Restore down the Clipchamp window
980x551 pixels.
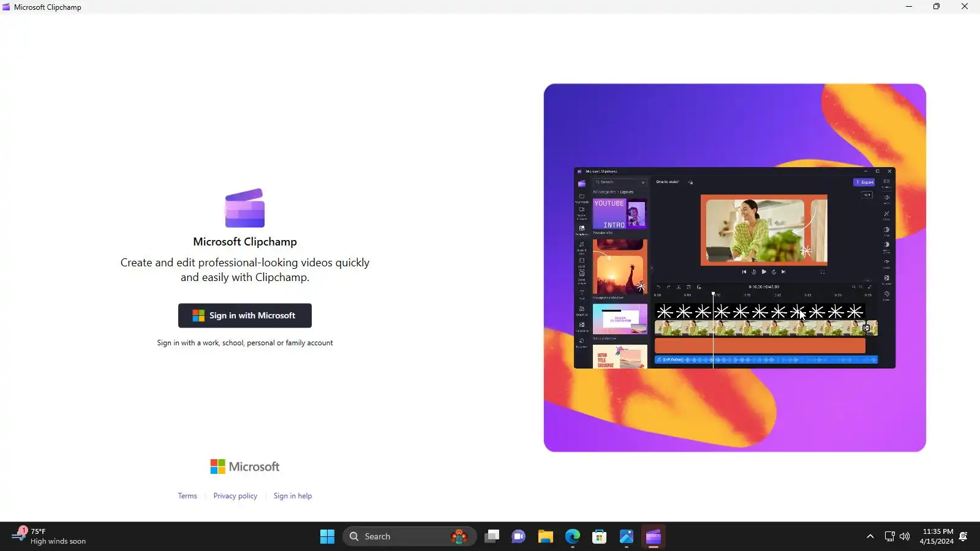937,7
